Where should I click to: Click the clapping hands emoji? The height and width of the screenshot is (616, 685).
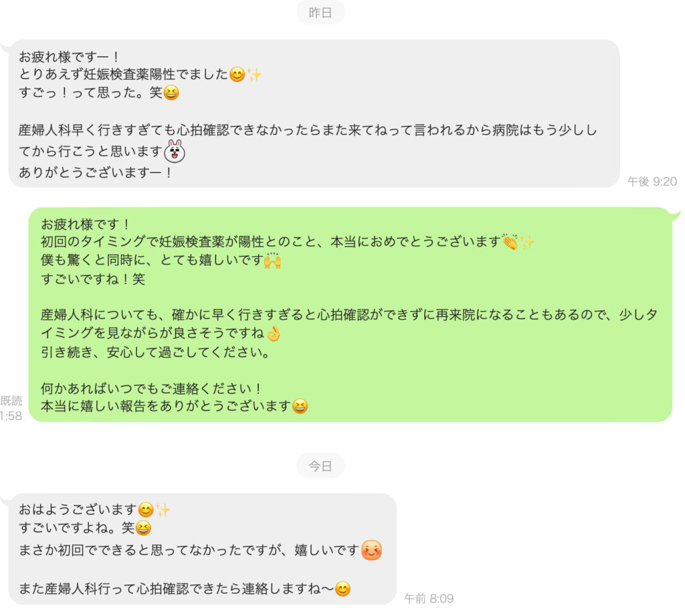click(510, 241)
